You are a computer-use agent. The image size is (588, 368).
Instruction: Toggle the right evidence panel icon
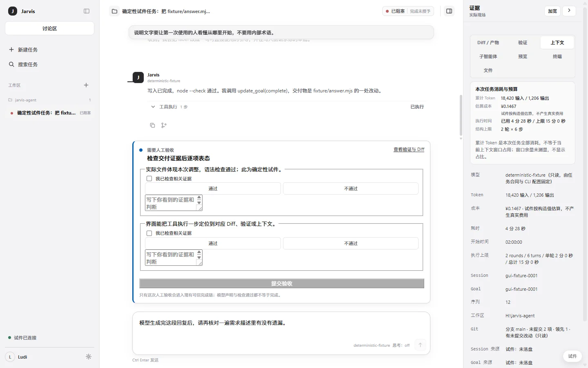point(449,11)
